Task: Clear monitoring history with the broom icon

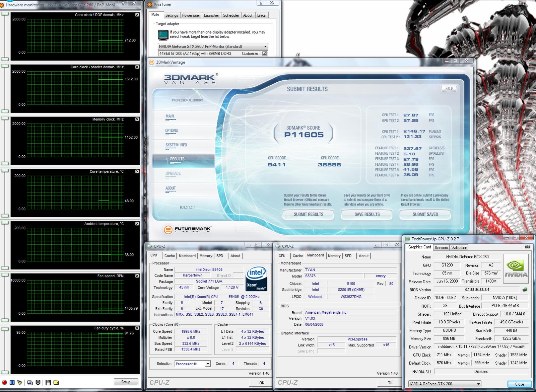Action: click(20, 382)
